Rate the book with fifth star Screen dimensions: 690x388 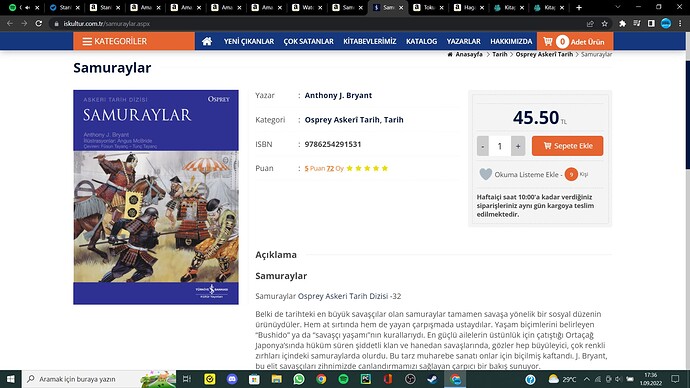[385, 168]
